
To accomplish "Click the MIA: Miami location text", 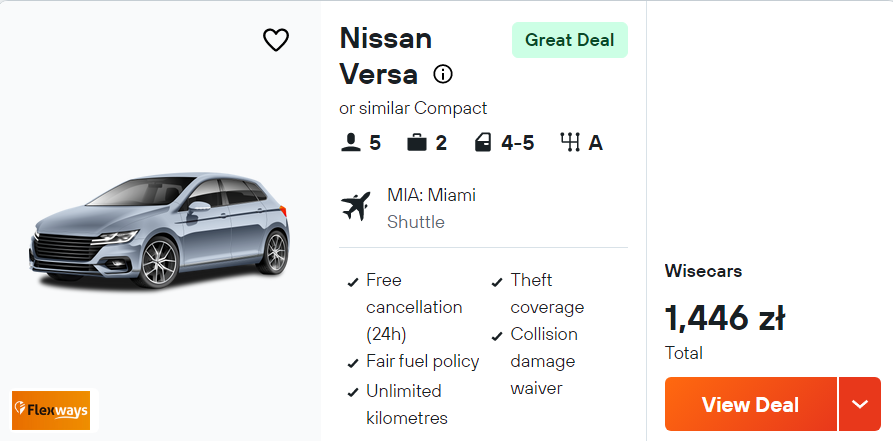I will [431, 195].
